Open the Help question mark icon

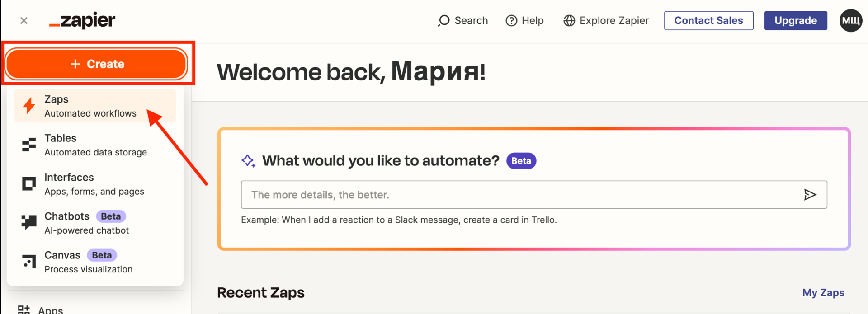click(511, 21)
